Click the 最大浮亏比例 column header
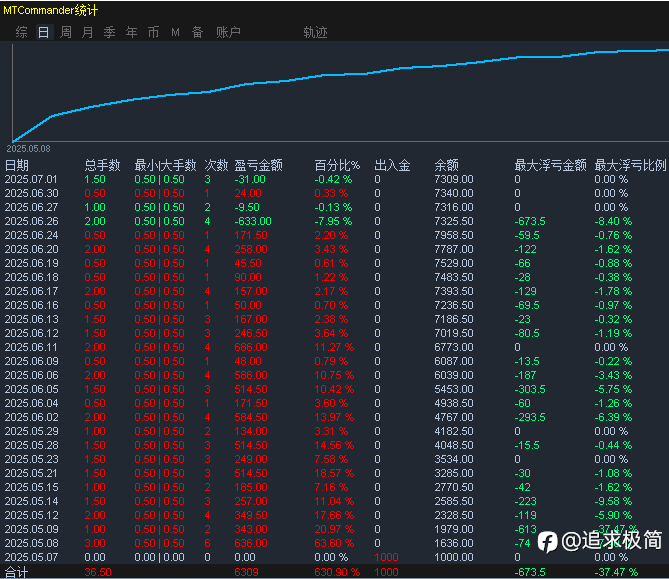 [630, 165]
